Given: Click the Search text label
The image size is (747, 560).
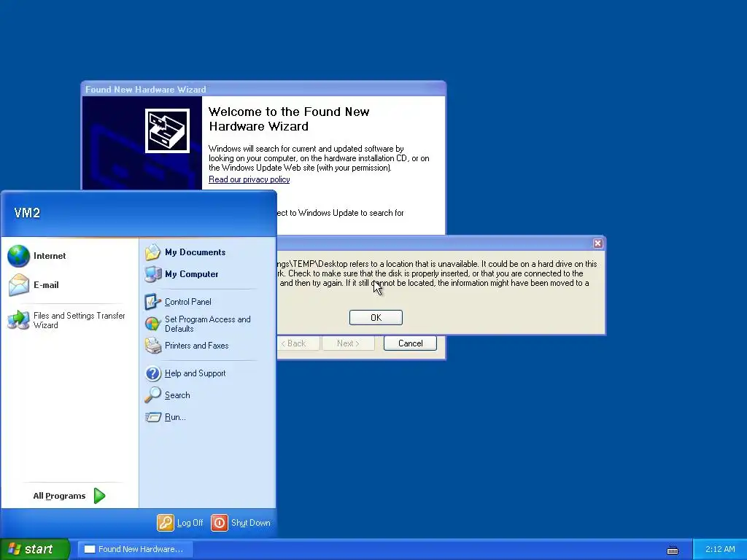Looking at the screenshot, I should 177,395.
